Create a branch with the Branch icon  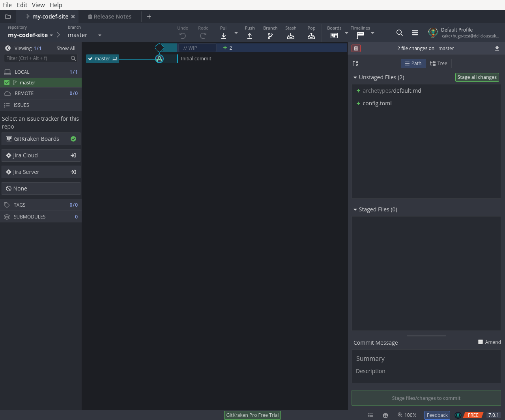(x=270, y=36)
